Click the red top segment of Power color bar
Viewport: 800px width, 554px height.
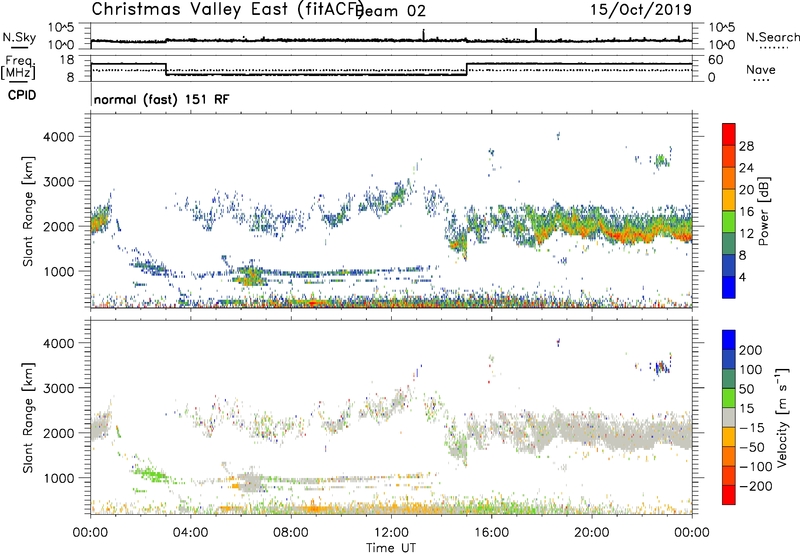point(729,135)
